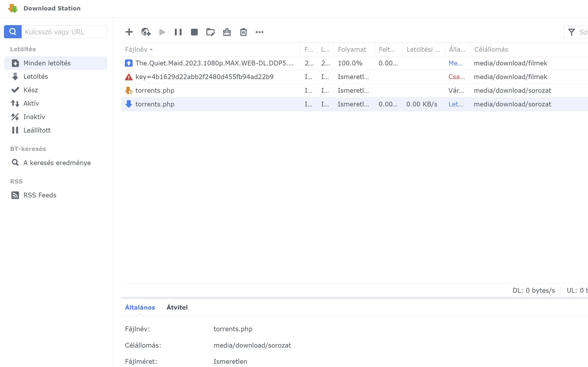This screenshot has width=588, height=367.
Task: Select The.Quiet.Maid.2023.1080p row
Action: [x=354, y=63]
